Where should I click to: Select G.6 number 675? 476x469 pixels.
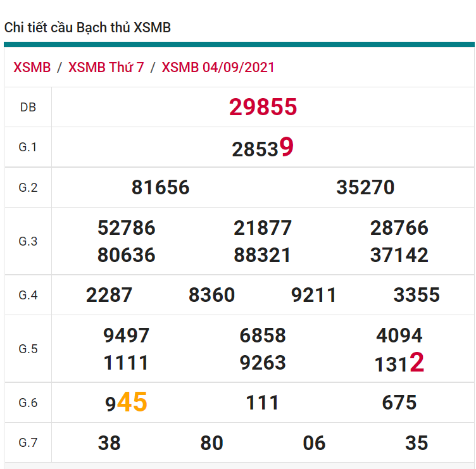click(399, 403)
